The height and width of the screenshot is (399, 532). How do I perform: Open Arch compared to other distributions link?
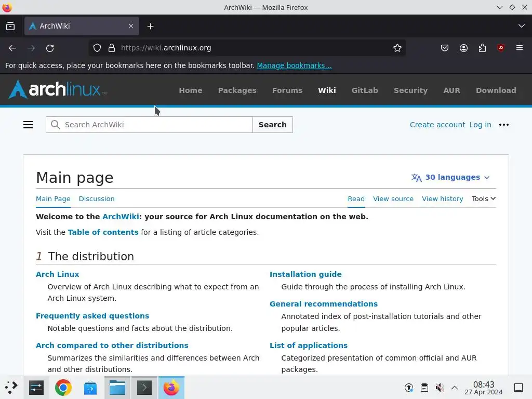click(112, 345)
